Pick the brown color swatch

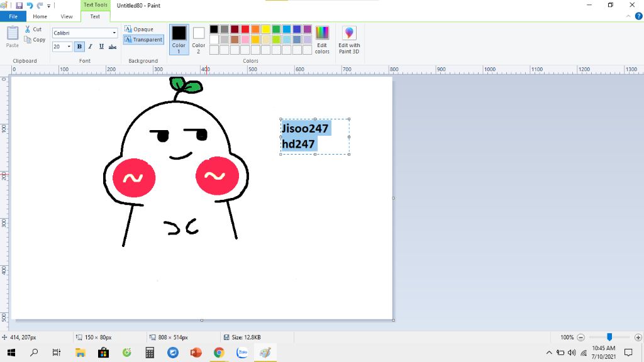pos(235,40)
